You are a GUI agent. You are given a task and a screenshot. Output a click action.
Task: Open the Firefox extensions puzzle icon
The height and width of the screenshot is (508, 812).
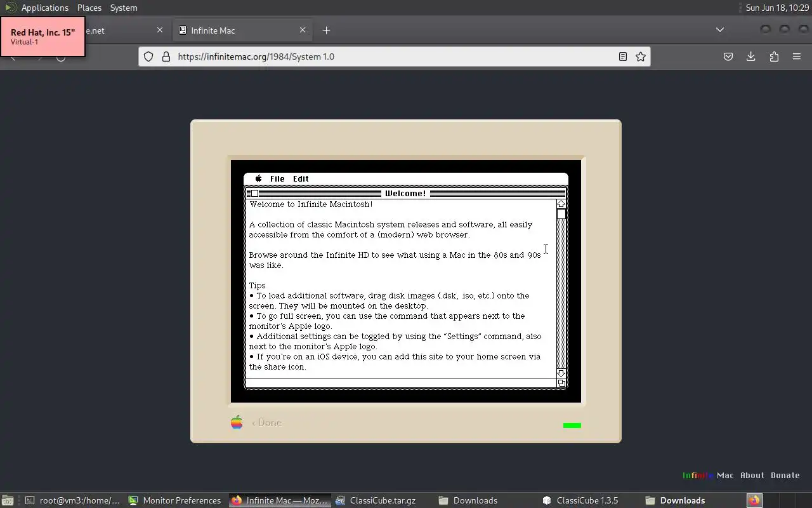click(x=774, y=57)
